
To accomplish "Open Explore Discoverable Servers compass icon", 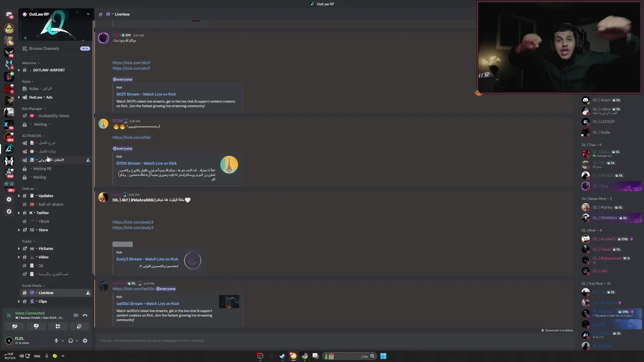I will 9,212.
